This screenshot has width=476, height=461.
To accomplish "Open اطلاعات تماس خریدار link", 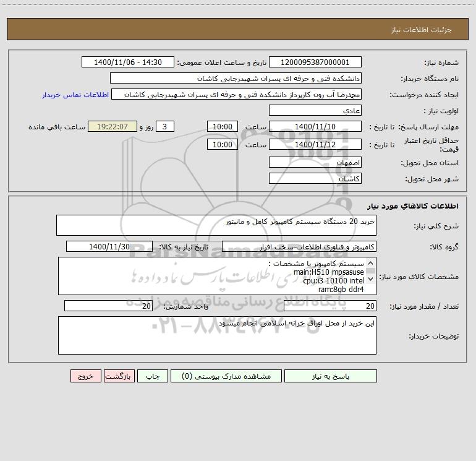I will (x=75, y=95).
